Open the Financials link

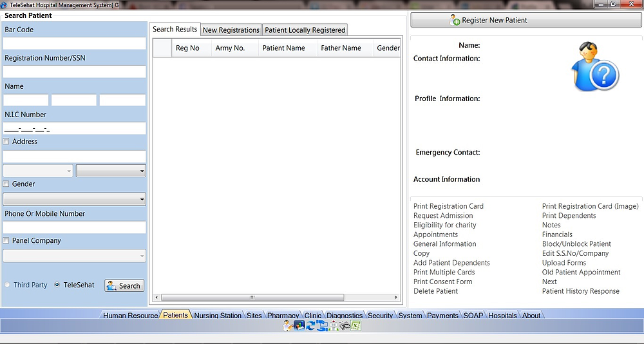coord(557,234)
